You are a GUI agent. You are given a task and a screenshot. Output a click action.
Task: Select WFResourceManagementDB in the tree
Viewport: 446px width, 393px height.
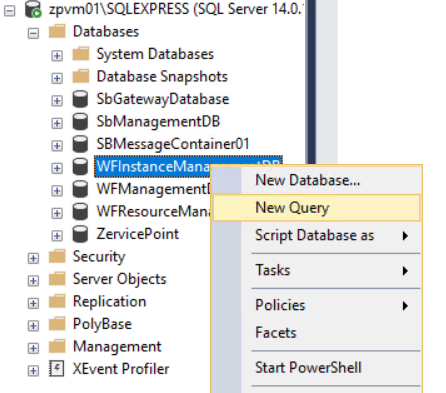(x=153, y=212)
